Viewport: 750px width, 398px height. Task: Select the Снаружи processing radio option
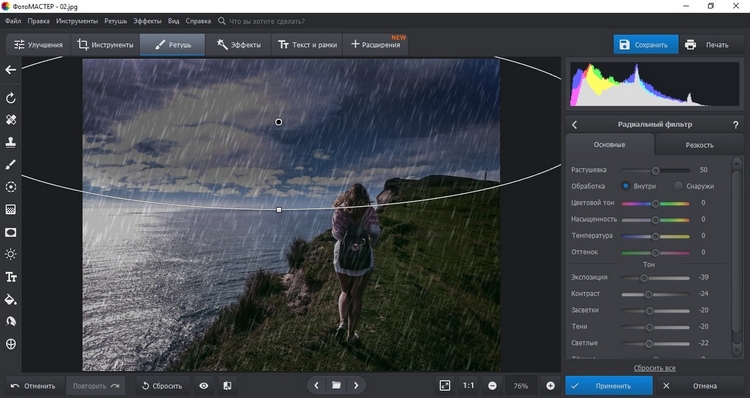pyautogui.click(x=678, y=186)
